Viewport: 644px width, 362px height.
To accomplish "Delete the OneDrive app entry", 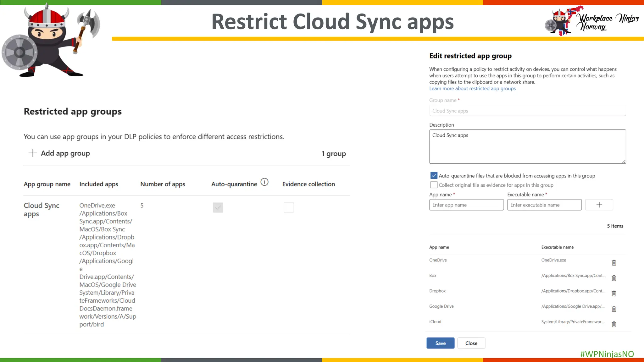I will tap(614, 263).
